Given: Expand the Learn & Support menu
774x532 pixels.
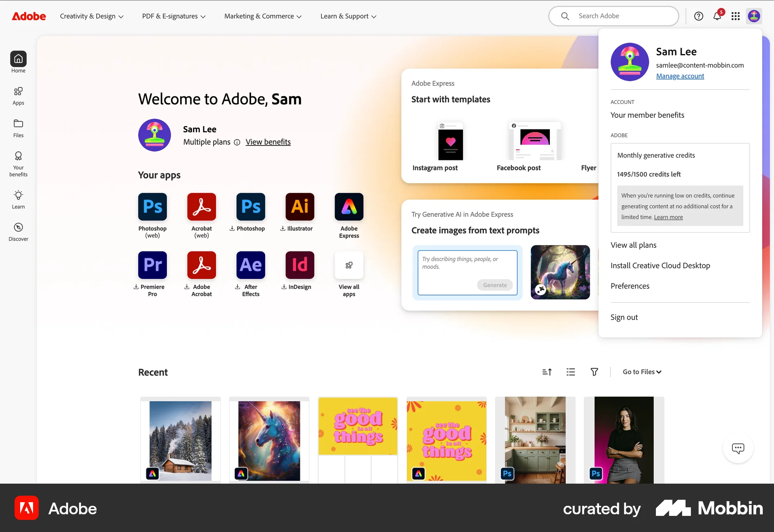Looking at the screenshot, I should (347, 16).
